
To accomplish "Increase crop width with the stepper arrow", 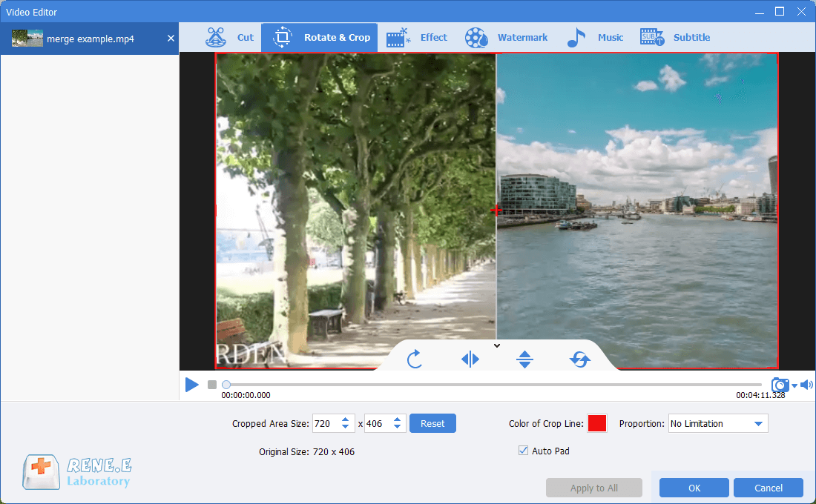I will 344,419.
